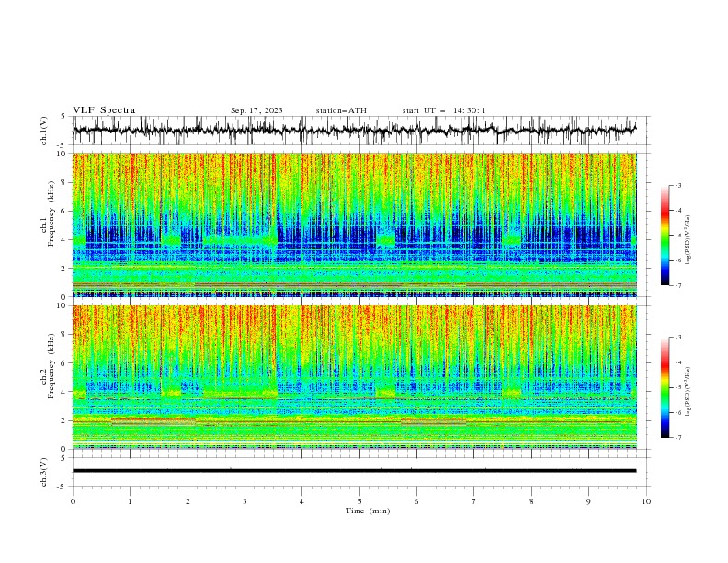
Task: Select the date text "Sep. 17, 2023"
Action: tap(256, 110)
